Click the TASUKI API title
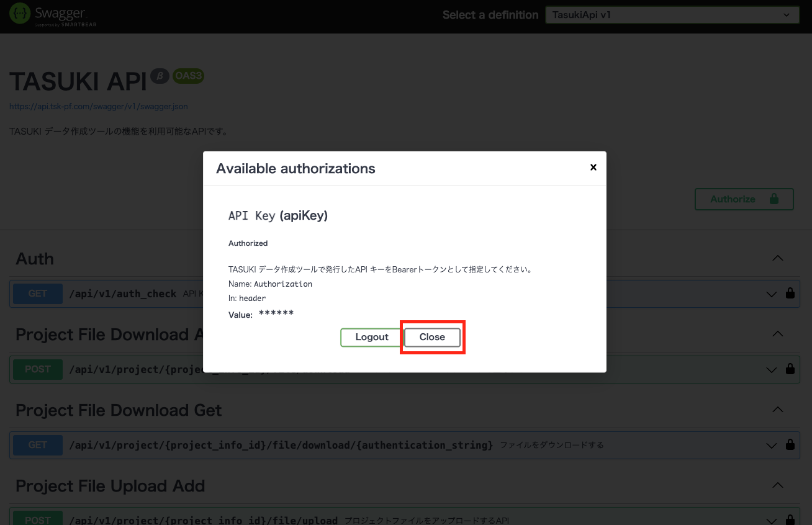Viewport: 812px width, 525px height. [x=78, y=82]
